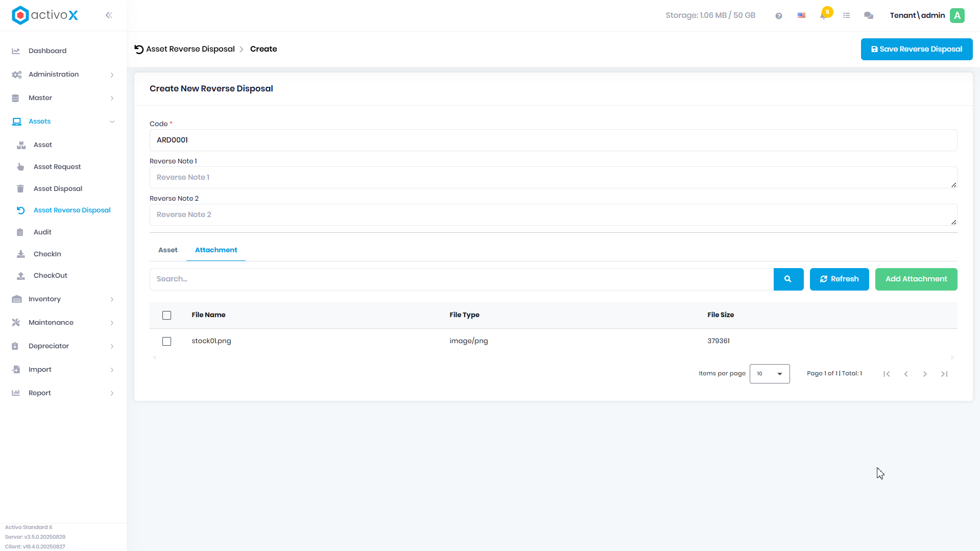Click the Depreciator icon
This screenshot has height=551, width=980.
[15, 346]
